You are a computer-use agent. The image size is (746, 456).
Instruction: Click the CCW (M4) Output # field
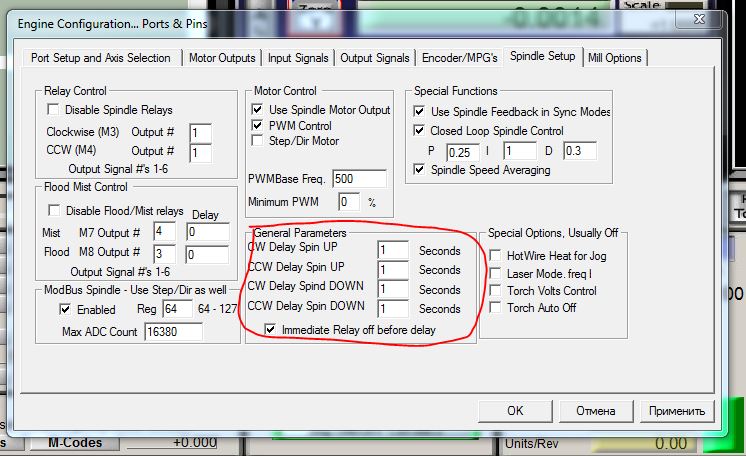click(200, 153)
